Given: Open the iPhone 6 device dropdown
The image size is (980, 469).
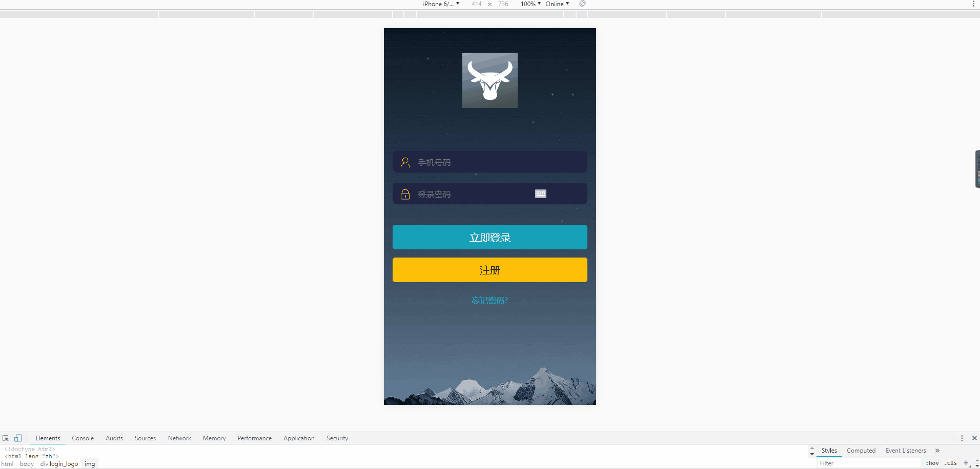Looking at the screenshot, I should pyautogui.click(x=441, y=4).
